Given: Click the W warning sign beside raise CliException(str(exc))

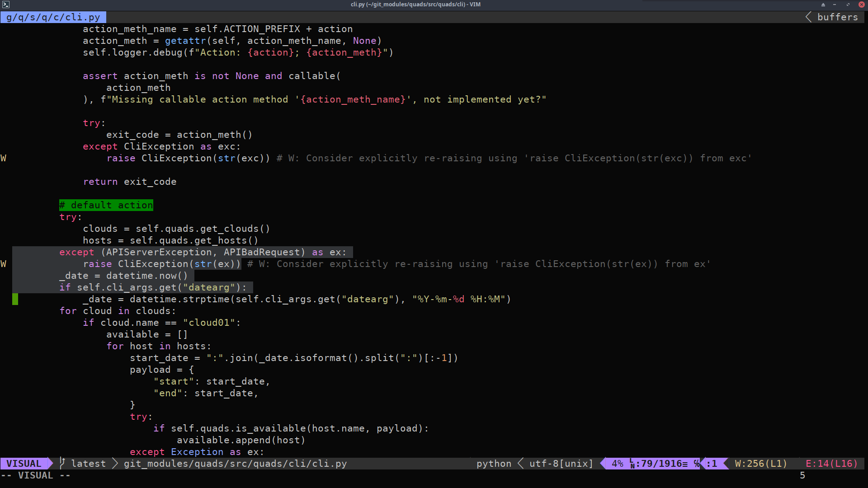Looking at the screenshot, I should click(x=3, y=158).
